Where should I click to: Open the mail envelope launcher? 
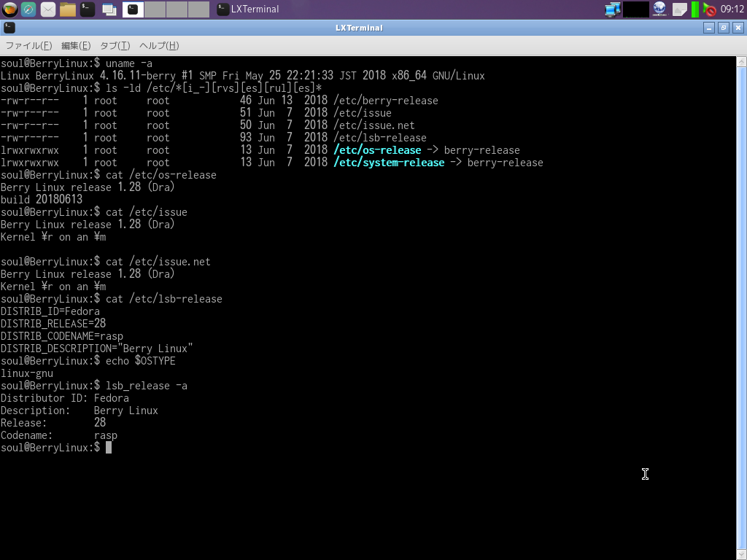(x=48, y=9)
